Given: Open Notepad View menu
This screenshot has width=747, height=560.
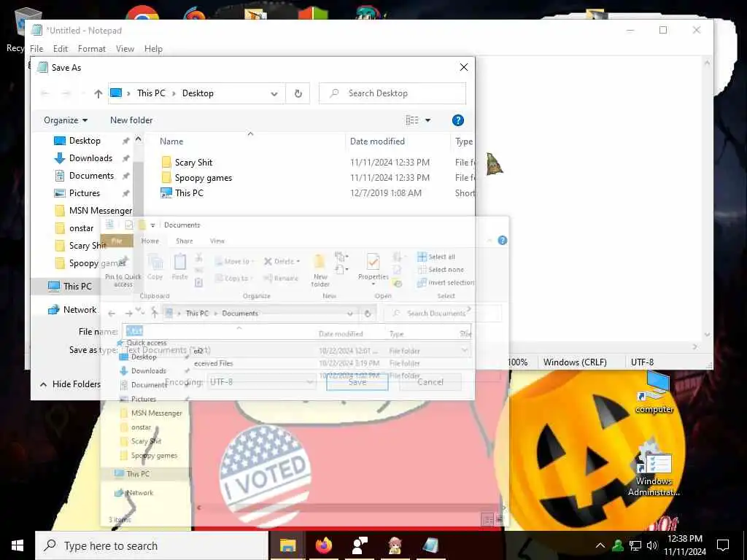Looking at the screenshot, I should coord(125,49).
